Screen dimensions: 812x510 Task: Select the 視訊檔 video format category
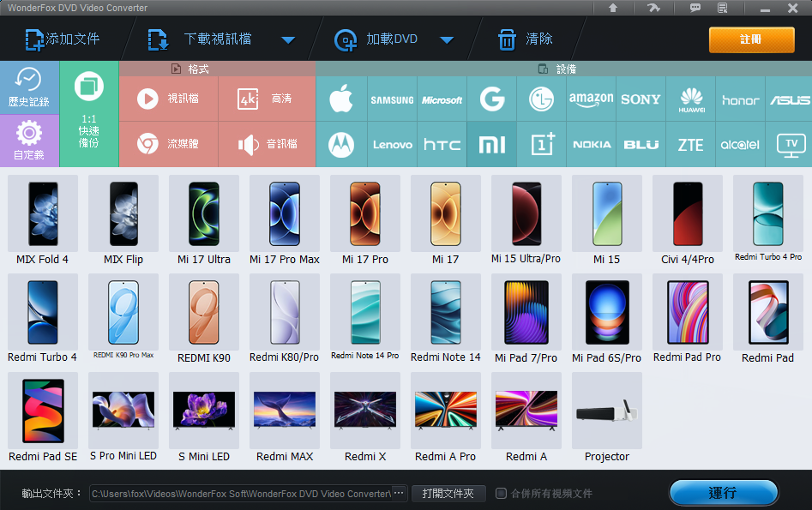coord(168,99)
